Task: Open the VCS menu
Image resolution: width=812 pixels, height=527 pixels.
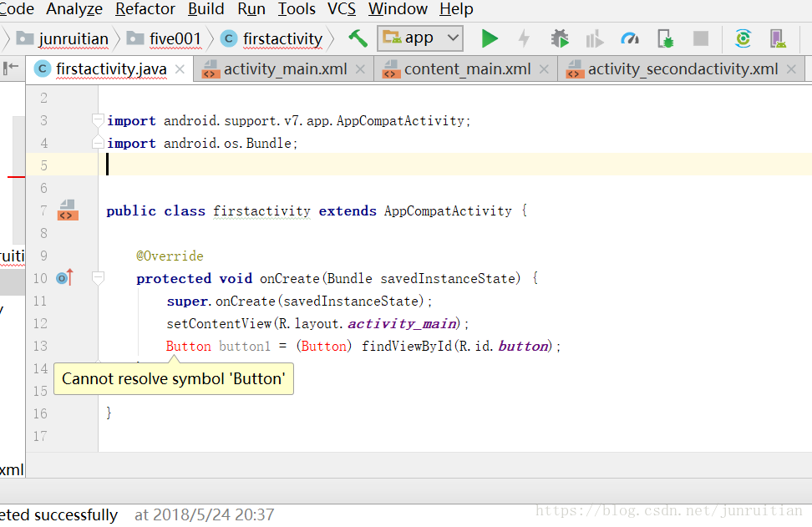Action: (x=342, y=9)
